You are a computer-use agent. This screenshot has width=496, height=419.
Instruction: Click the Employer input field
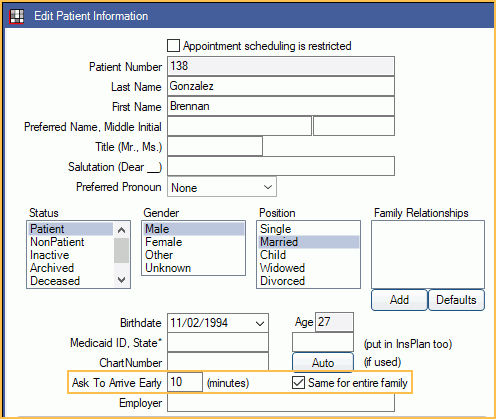click(x=281, y=403)
